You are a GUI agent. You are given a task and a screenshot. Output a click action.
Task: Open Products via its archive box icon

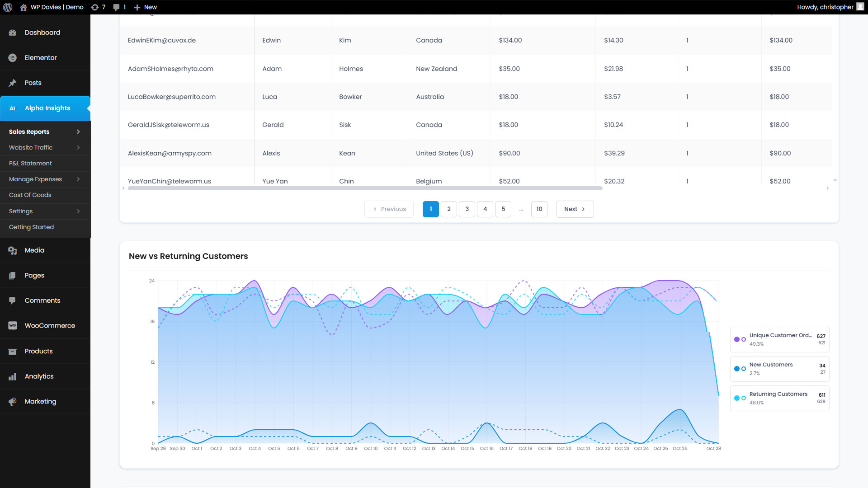coord(13,352)
